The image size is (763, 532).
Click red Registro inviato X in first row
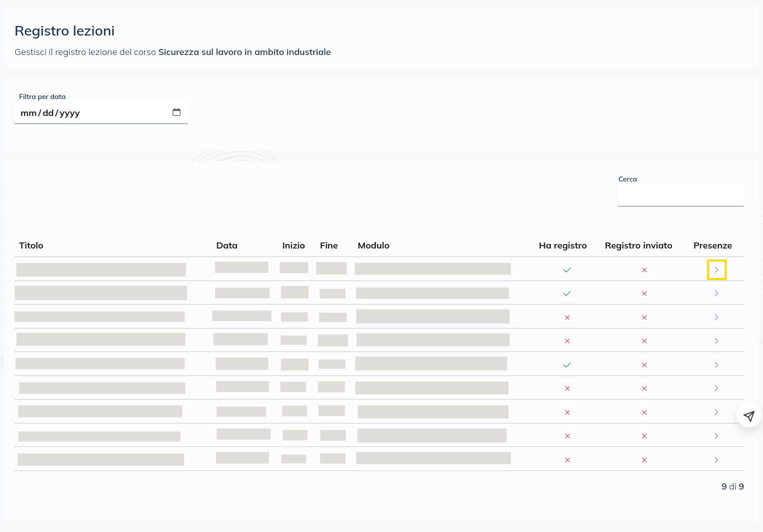(644, 270)
